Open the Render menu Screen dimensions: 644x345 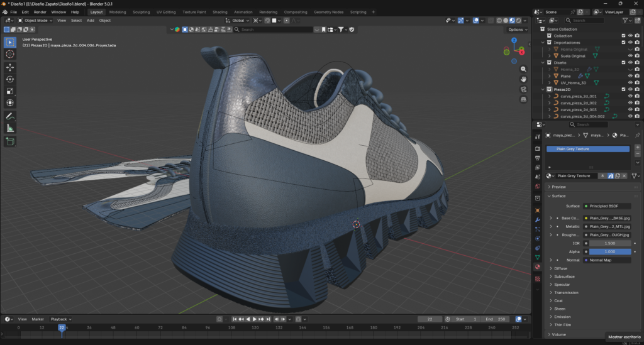click(x=40, y=12)
